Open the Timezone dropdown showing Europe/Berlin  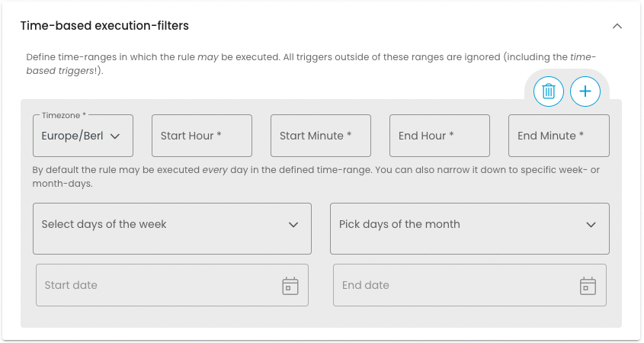click(x=73, y=136)
